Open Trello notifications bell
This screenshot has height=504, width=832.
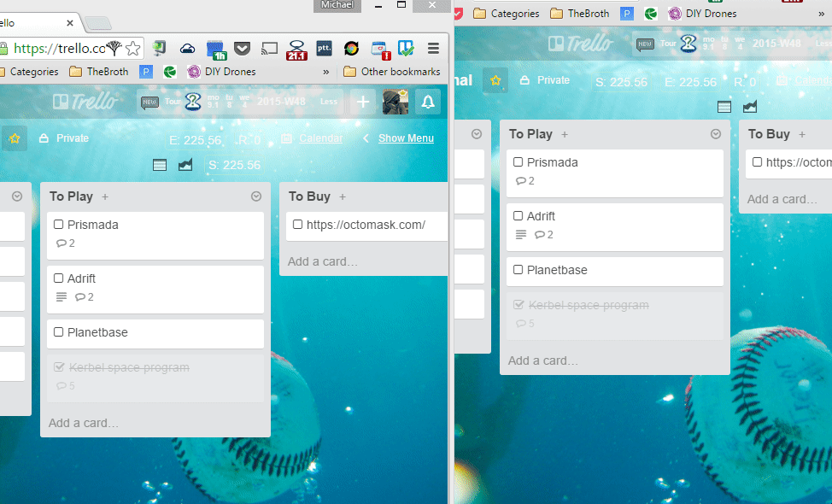(x=428, y=103)
